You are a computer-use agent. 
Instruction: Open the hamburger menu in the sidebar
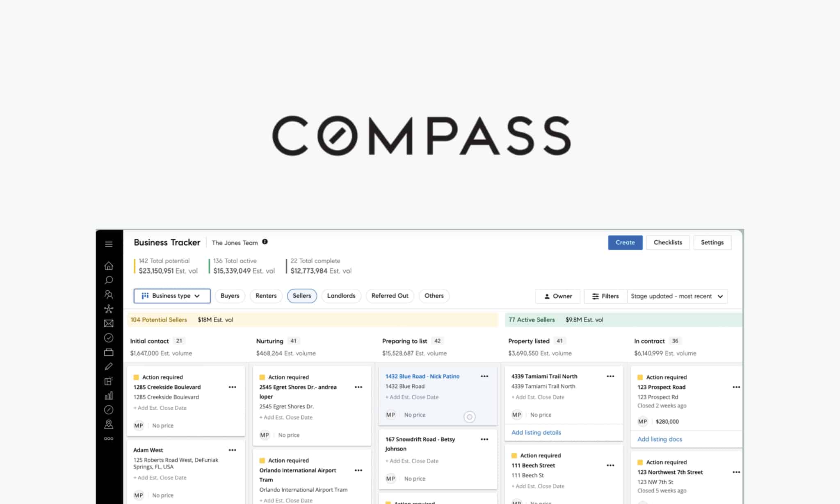coord(109,244)
